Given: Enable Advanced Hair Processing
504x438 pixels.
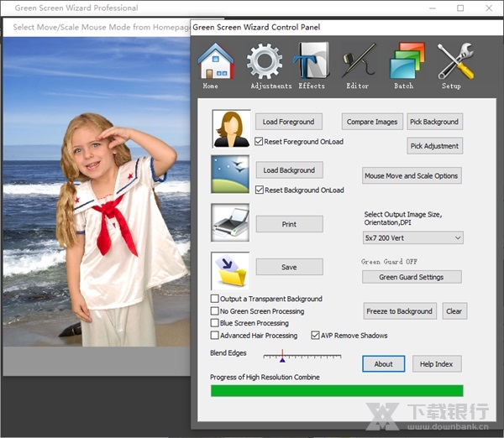Looking at the screenshot, I should pyautogui.click(x=215, y=336).
